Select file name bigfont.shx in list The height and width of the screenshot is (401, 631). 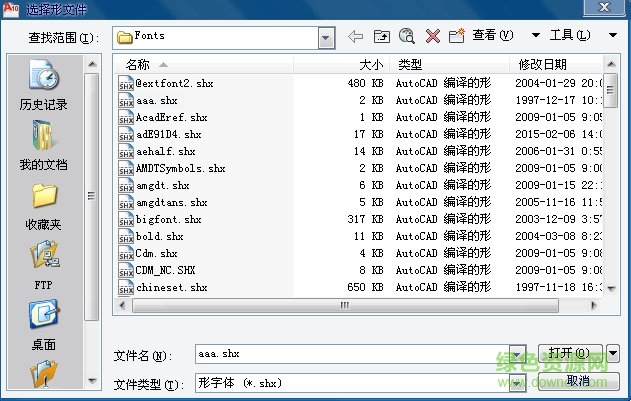(x=169, y=219)
